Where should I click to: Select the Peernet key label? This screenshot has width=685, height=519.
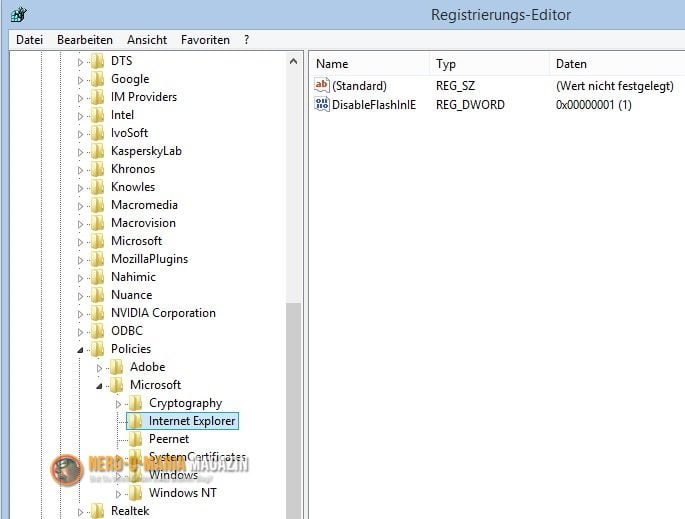[169, 439]
